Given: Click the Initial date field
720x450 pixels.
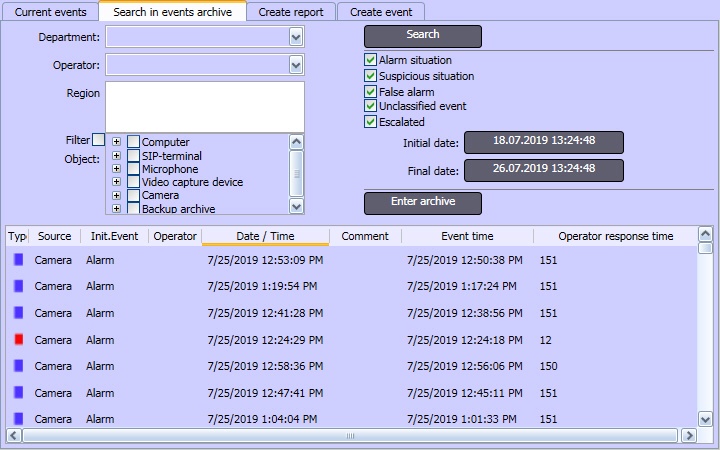Looking at the screenshot, I should tap(544, 142).
